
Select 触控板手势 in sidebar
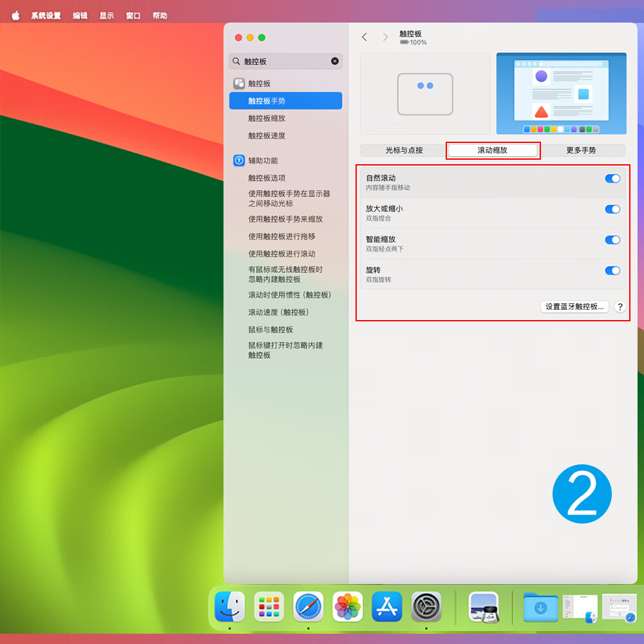coord(285,101)
